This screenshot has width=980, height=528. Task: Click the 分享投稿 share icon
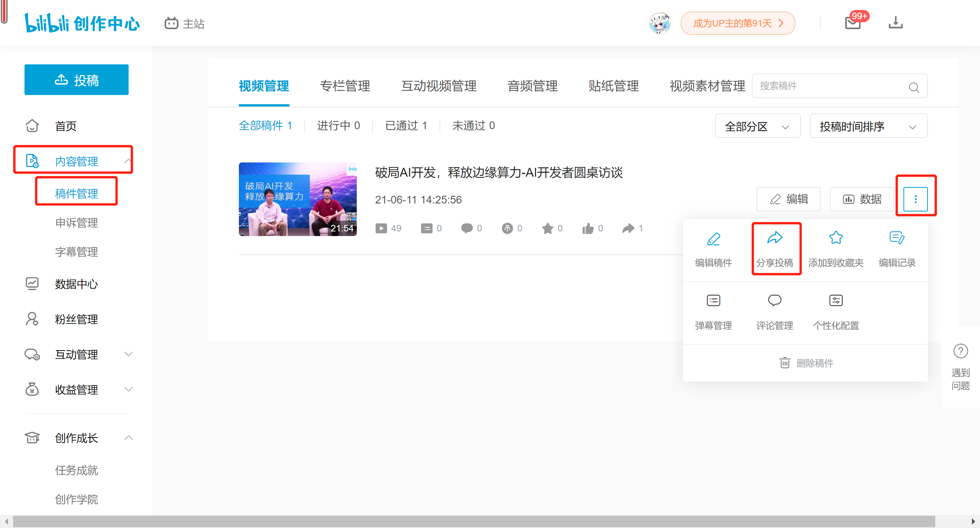click(774, 238)
